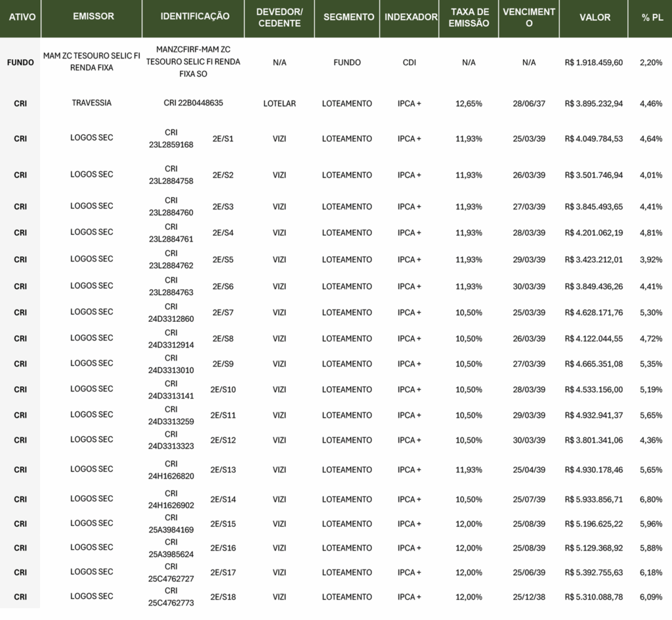Select identification CRI 24D3312914
Screen dimensions: 672x620
(x=171, y=339)
